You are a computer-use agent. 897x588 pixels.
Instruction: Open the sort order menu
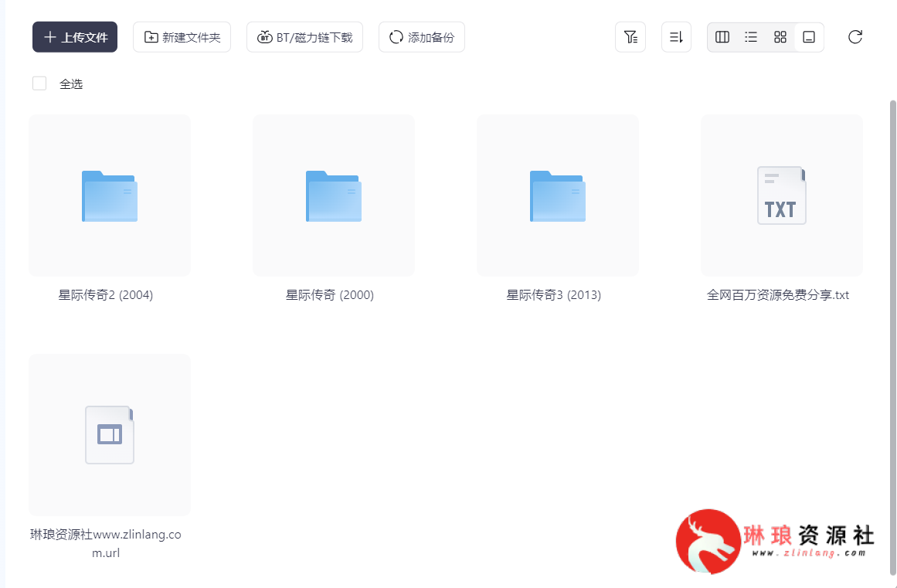click(676, 37)
